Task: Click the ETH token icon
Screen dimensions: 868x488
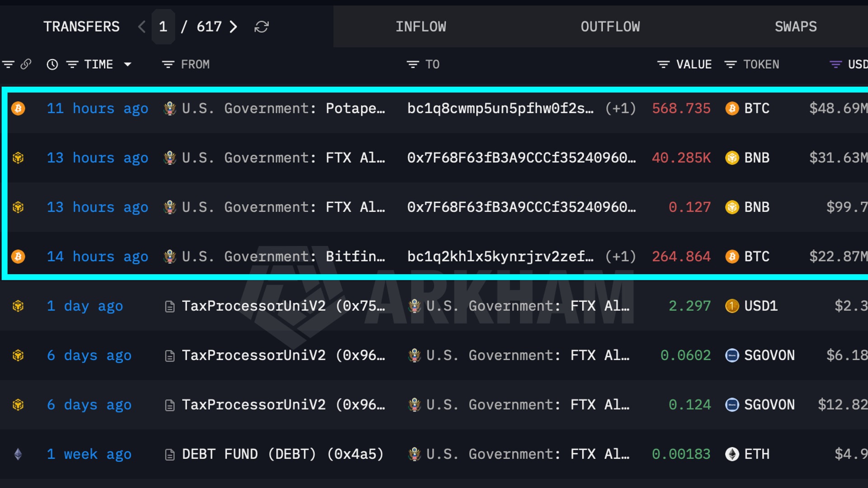Action: 732,454
